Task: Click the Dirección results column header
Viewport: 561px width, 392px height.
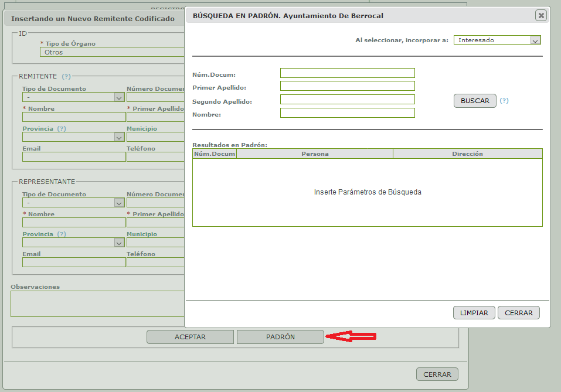Action: click(x=468, y=154)
